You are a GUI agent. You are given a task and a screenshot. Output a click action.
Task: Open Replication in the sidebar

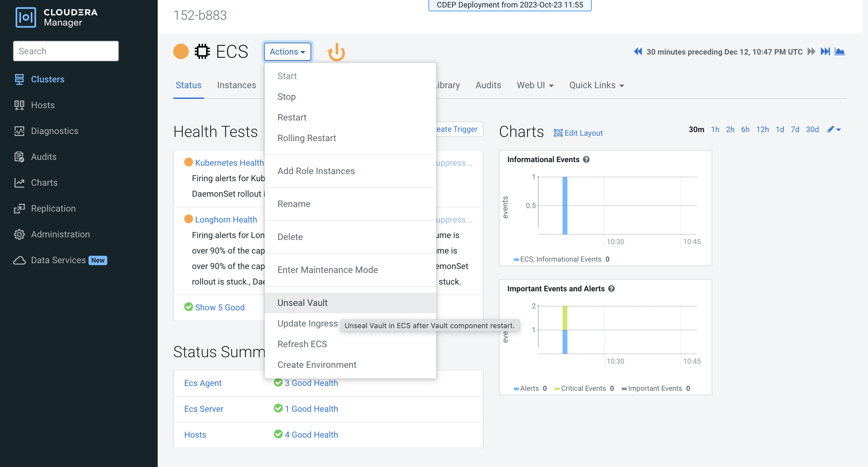tap(53, 208)
